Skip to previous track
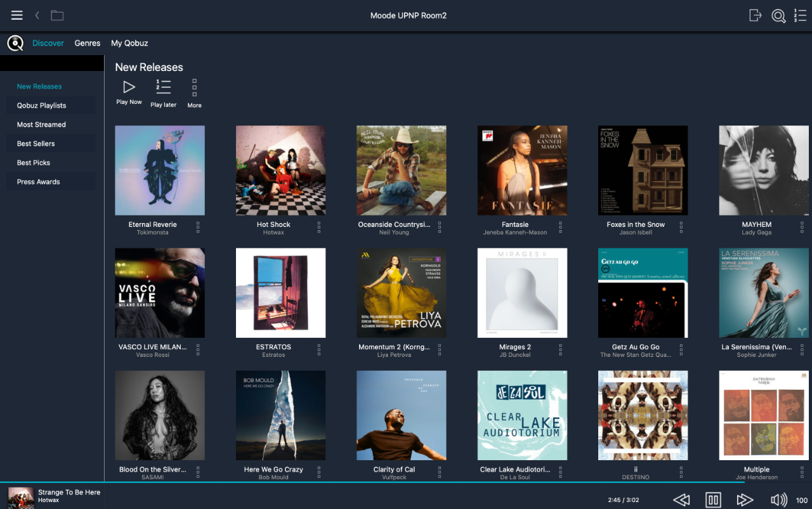812x509 pixels. pyautogui.click(x=681, y=500)
